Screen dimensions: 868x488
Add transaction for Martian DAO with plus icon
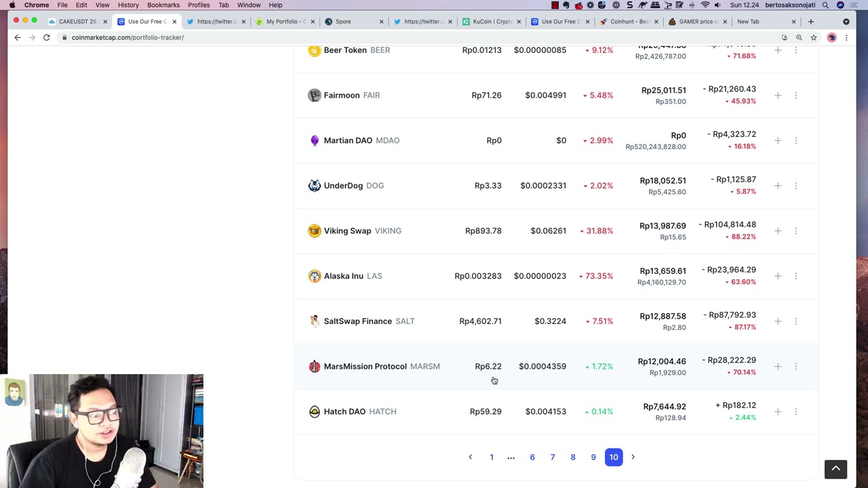(x=778, y=140)
